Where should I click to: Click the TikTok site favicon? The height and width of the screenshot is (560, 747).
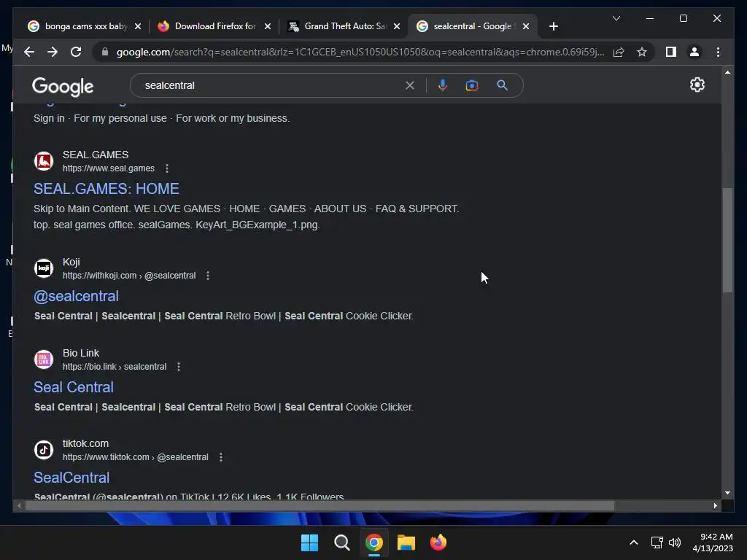click(44, 450)
